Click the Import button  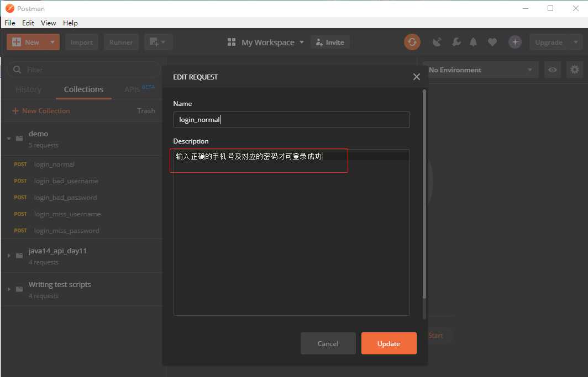coord(82,42)
